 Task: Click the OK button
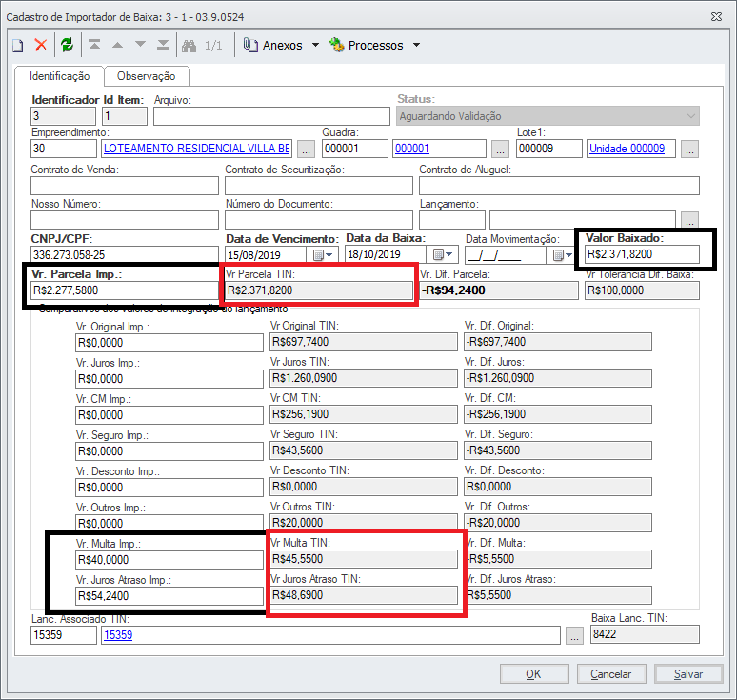[x=534, y=673]
